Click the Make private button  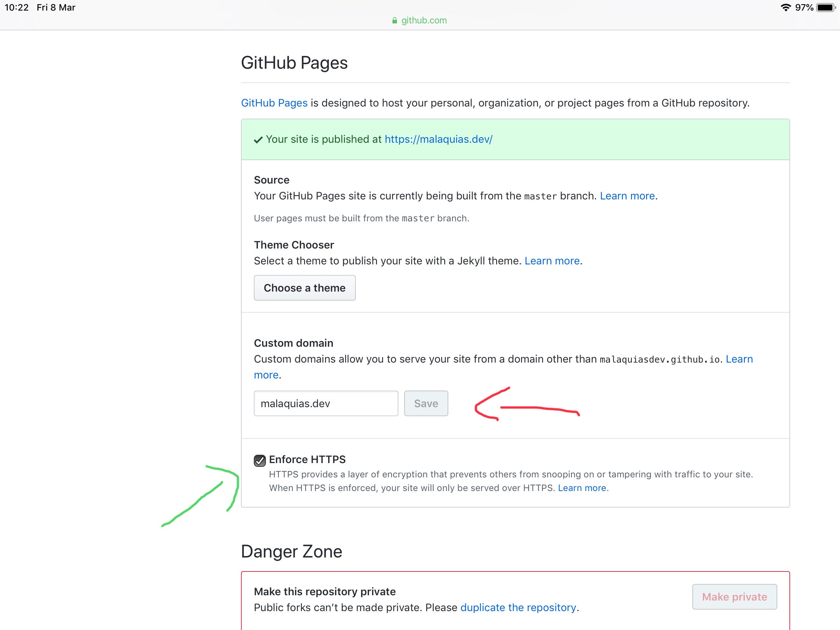[x=734, y=597]
